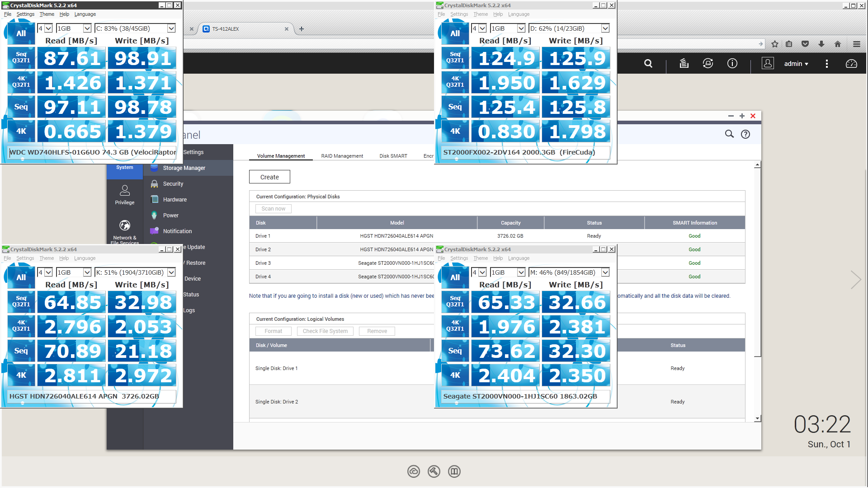The width and height of the screenshot is (868, 488).
Task: Select Drive 1 row in physical disks table
Action: point(497,236)
